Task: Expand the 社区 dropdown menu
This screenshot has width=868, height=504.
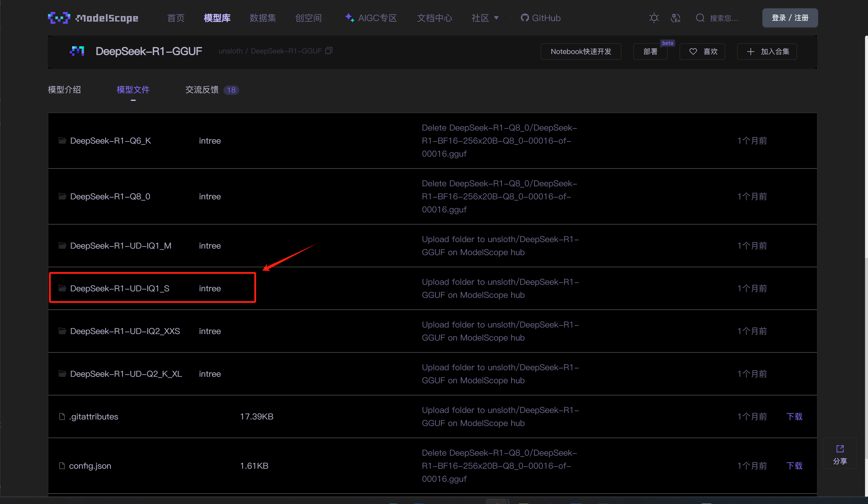Action: pyautogui.click(x=485, y=18)
